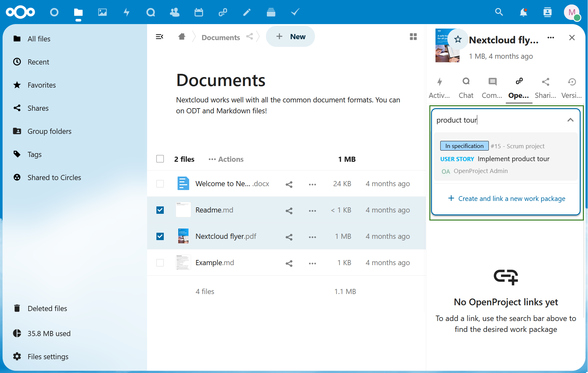Image resolution: width=588 pixels, height=373 pixels.
Task: Open the Tasks app (checkmark icon)
Action: (295, 12)
